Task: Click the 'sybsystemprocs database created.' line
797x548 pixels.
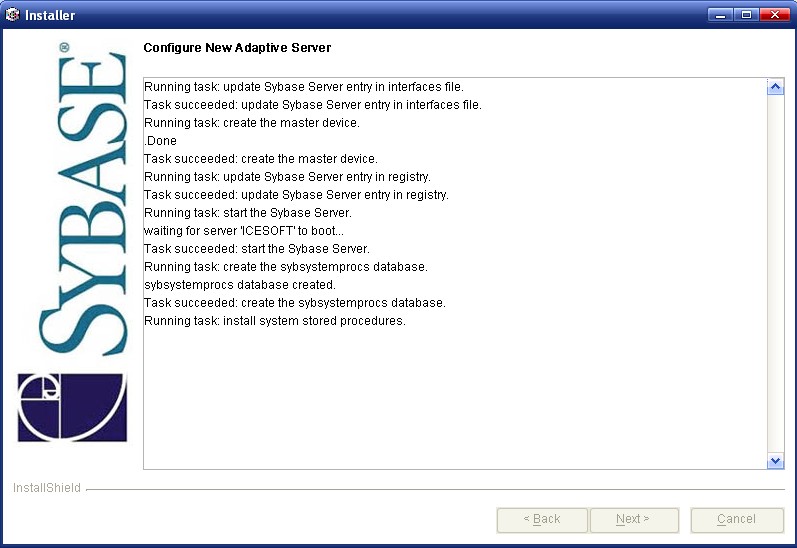Action: click(x=240, y=285)
